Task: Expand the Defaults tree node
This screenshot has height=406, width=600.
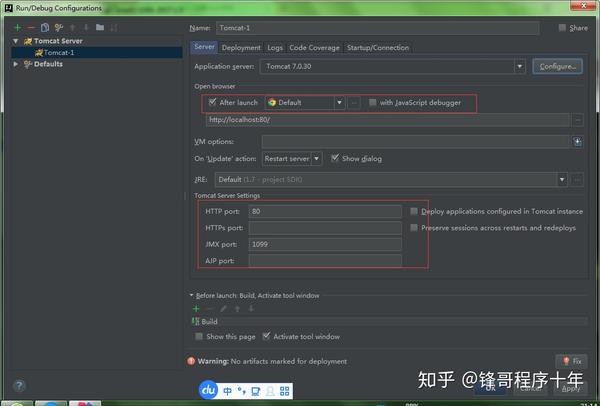Action: [x=16, y=64]
